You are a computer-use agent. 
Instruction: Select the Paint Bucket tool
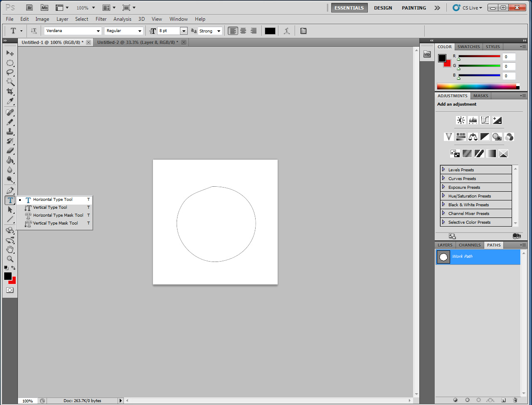tap(10, 160)
